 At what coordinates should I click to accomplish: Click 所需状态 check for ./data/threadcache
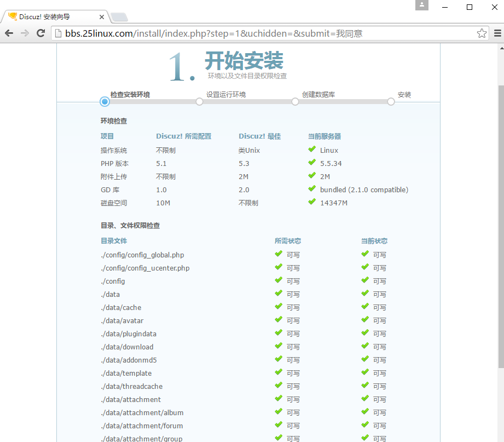(279, 386)
